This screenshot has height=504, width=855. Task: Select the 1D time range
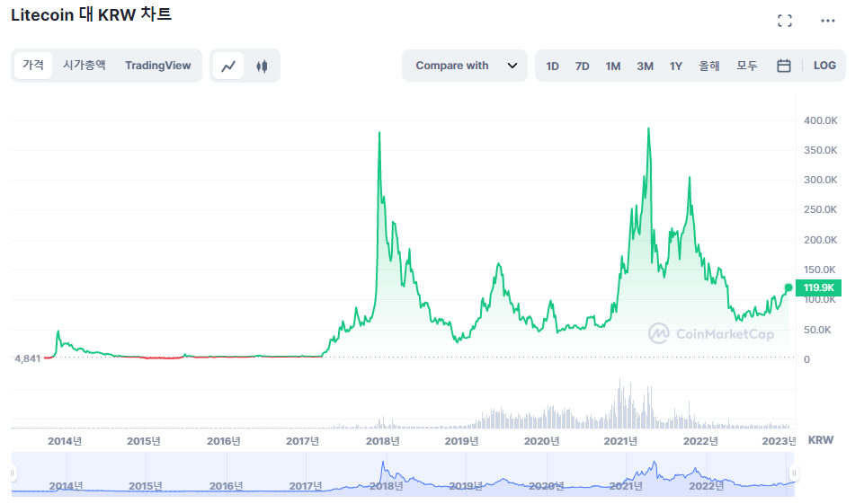click(552, 66)
